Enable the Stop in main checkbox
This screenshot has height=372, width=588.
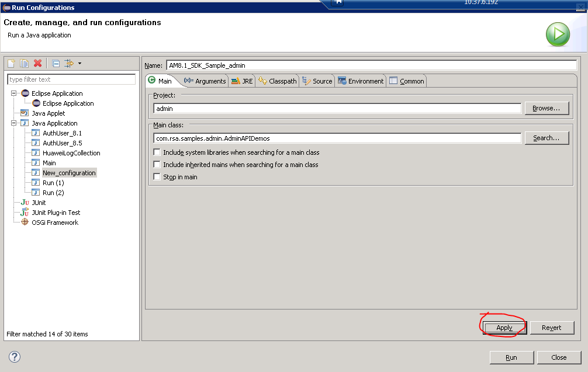[x=157, y=177]
